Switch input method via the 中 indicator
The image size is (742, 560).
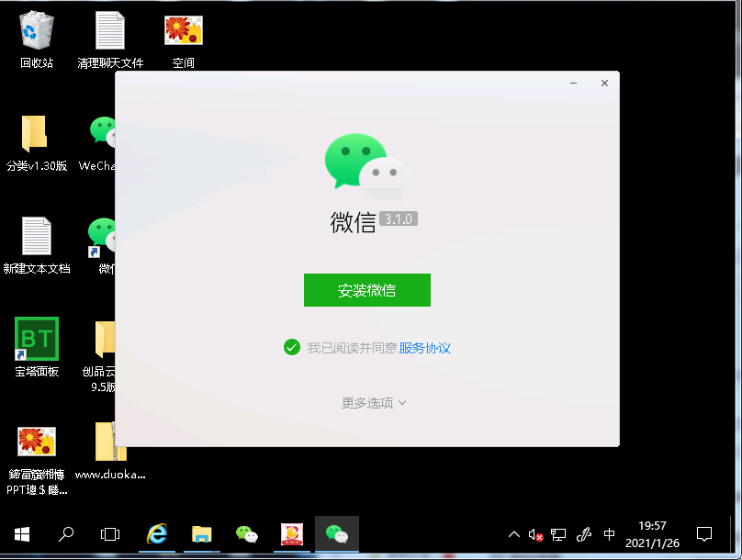[609, 533]
